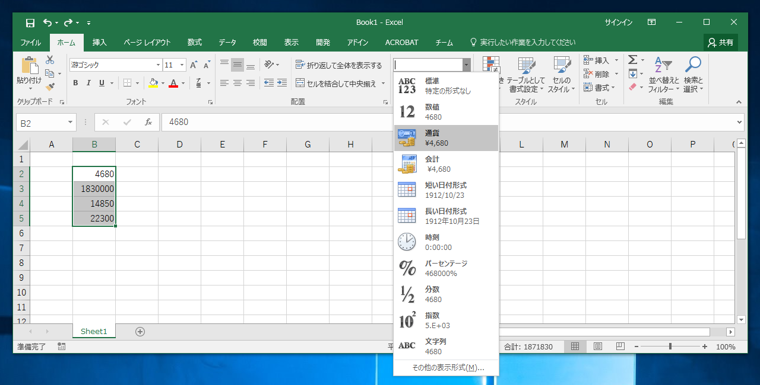Click the add new sheet plus icon
Image resolution: width=760 pixels, height=385 pixels.
pyautogui.click(x=140, y=332)
